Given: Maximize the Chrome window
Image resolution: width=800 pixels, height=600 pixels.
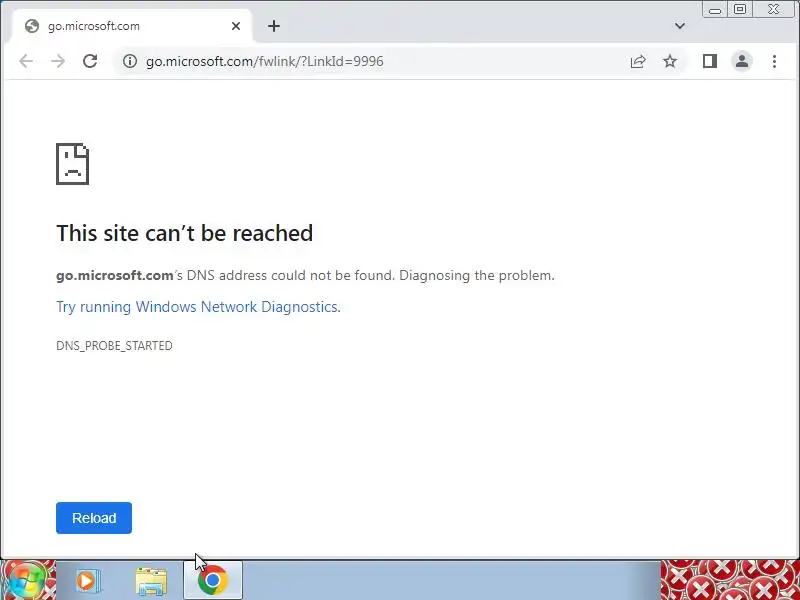Looking at the screenshot, I should click(740, 10).
